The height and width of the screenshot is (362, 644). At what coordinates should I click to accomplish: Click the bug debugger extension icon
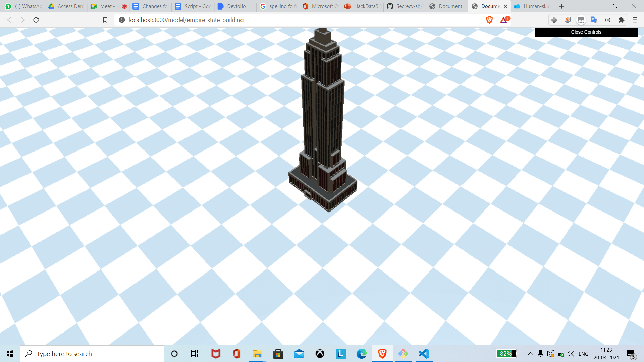tap(554, 20)
